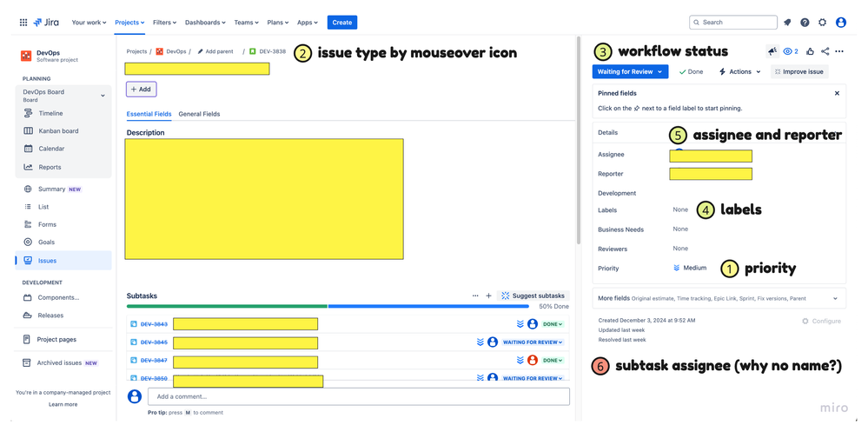
Task: Click the Improve issue button
Action: [799, 71]
